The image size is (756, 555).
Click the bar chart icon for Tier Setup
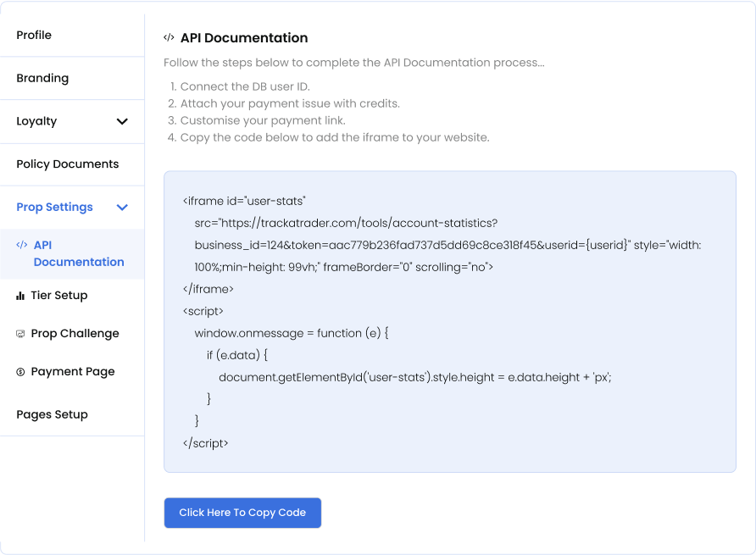[x=20, y=296]
